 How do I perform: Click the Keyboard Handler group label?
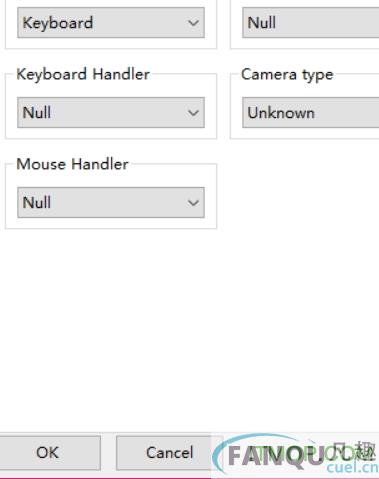(x=83, y=74)
